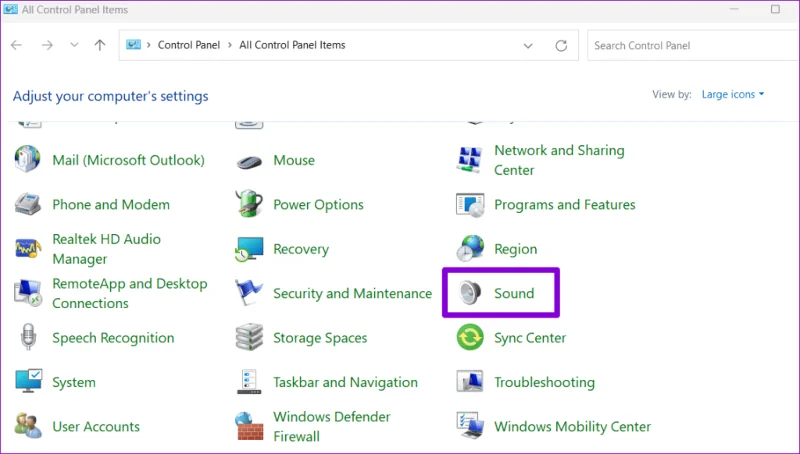This screenshot has height=454, width=800.
Task: Open the Mouse settings link
Action: (x=294, y=160)
